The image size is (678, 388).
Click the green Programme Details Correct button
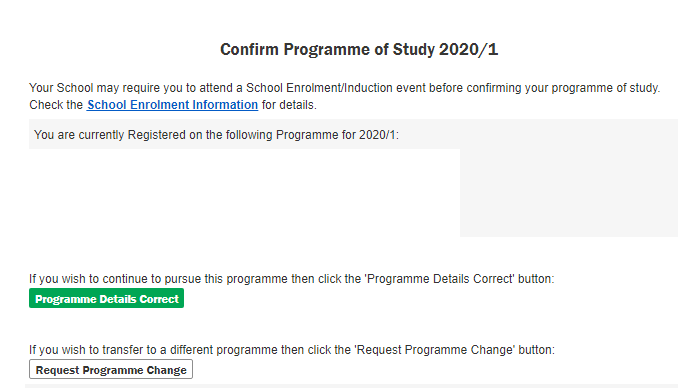pyautogui.click(x=106, y=298)
